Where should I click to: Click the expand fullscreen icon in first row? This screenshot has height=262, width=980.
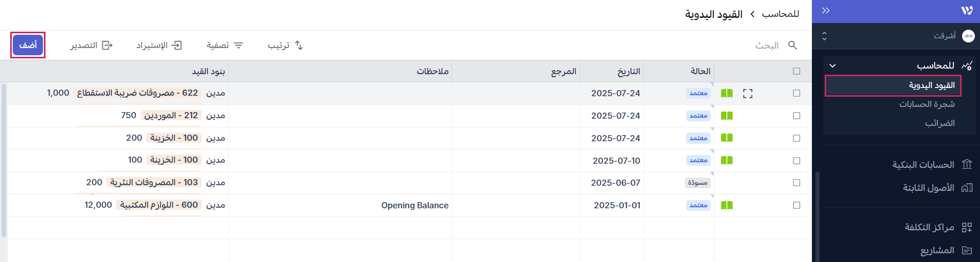click(x=748, y=93)
